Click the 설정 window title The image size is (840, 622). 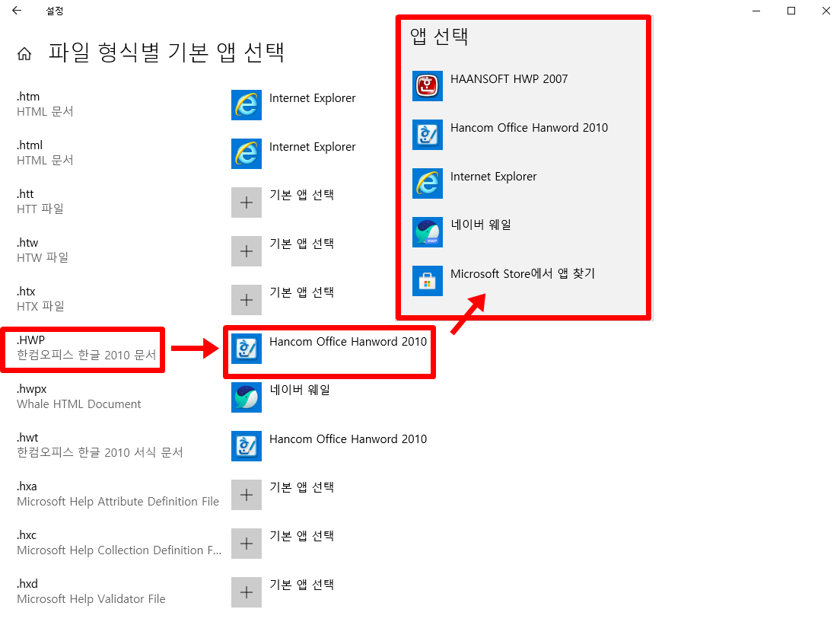coord(55,11)
